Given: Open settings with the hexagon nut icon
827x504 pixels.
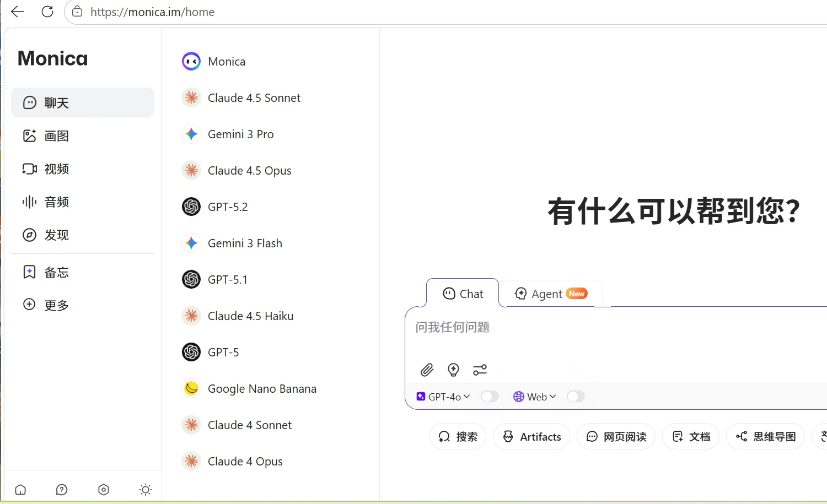Looking at the screenshot, I should (104, 490).
